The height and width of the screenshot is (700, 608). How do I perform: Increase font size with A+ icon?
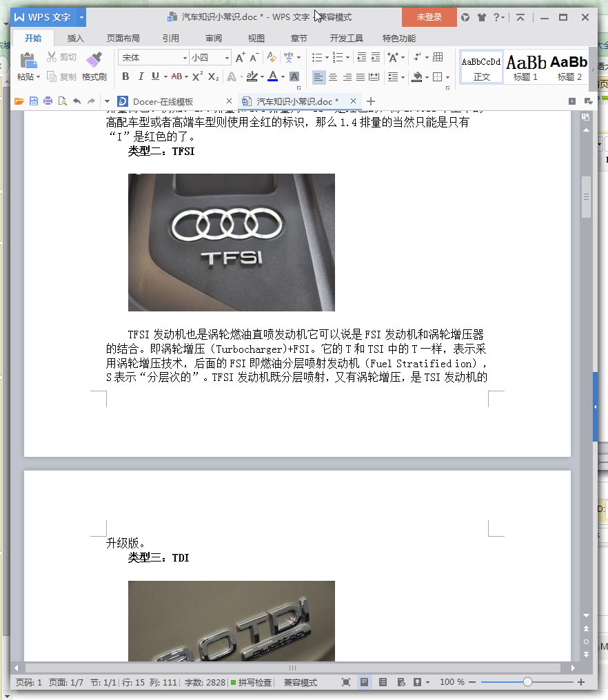pos(240,58)
